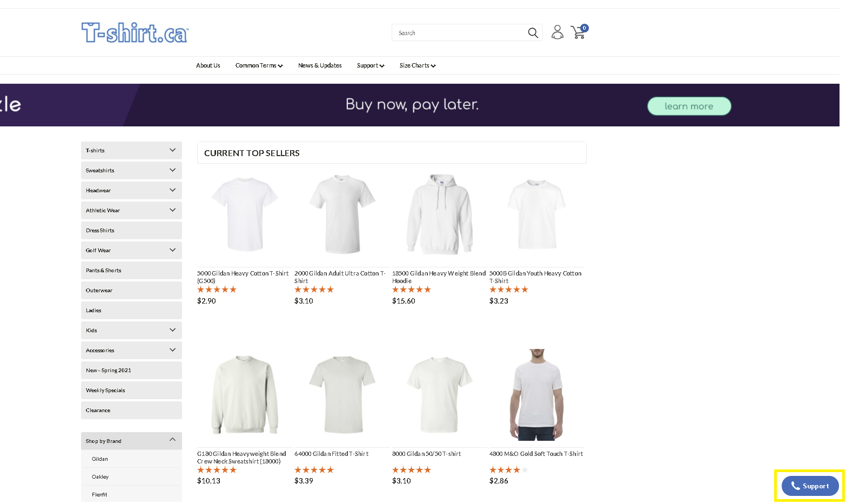This screenshot has height=504, width=846.
Task: Click star rating of the $2.86 shirt
Action: 509,470
